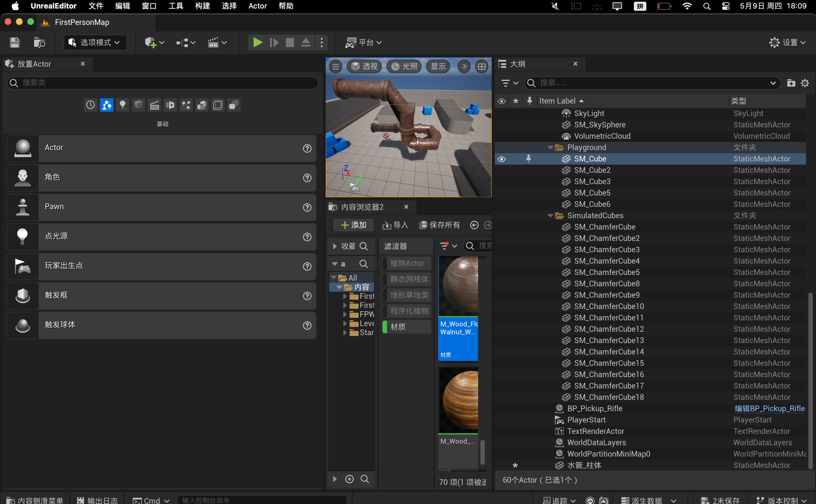This screenshot has height=504, width=816.
Task: Click the eject button in toolbar
Action: coord(306,42)
